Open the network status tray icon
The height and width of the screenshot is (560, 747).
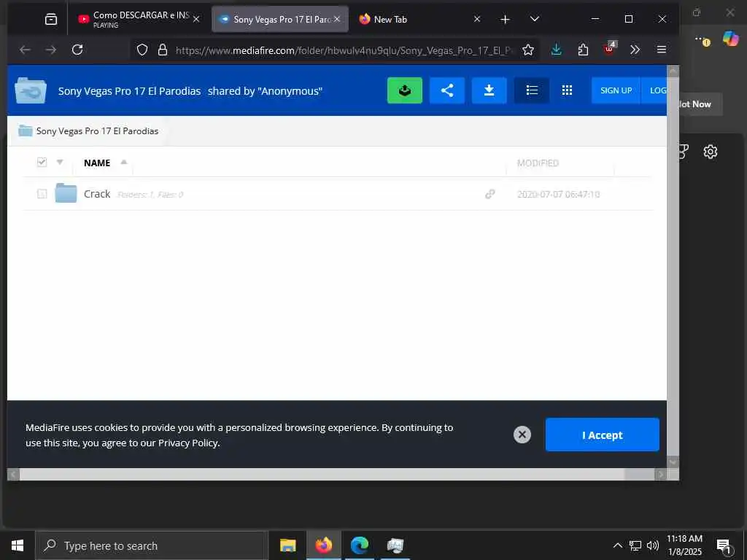tap(635, 545)
